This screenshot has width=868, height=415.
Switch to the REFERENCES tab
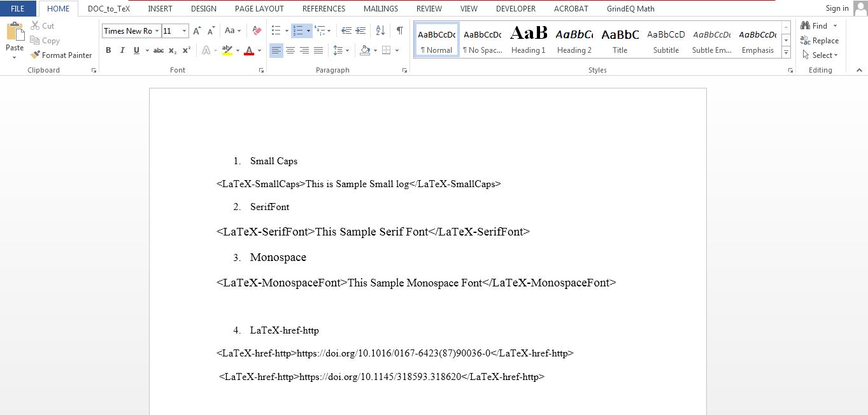coord(324,8)
